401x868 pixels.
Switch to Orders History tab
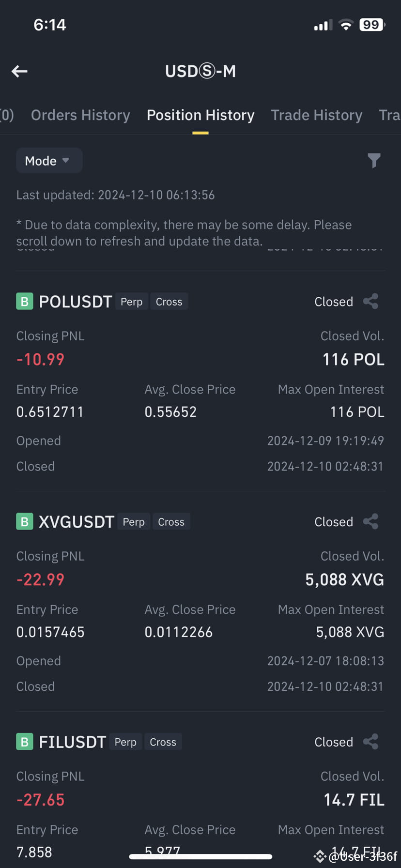(x=80, y=115)
